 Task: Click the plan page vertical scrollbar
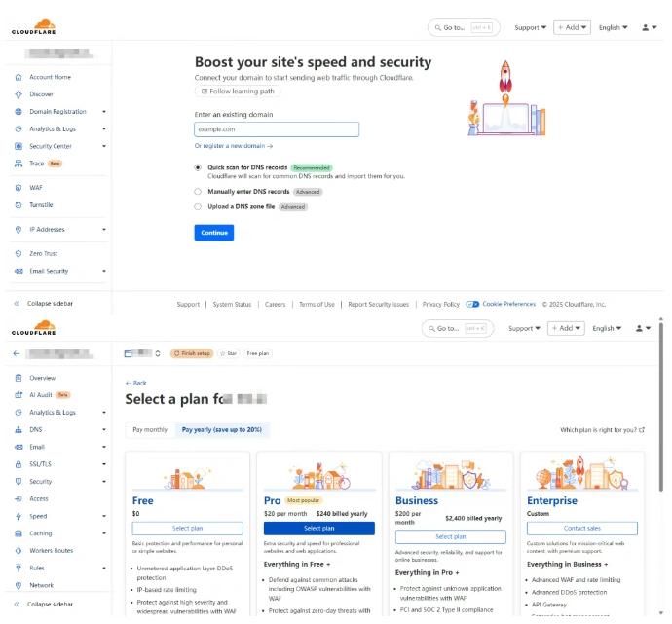(x=661, y=407)
